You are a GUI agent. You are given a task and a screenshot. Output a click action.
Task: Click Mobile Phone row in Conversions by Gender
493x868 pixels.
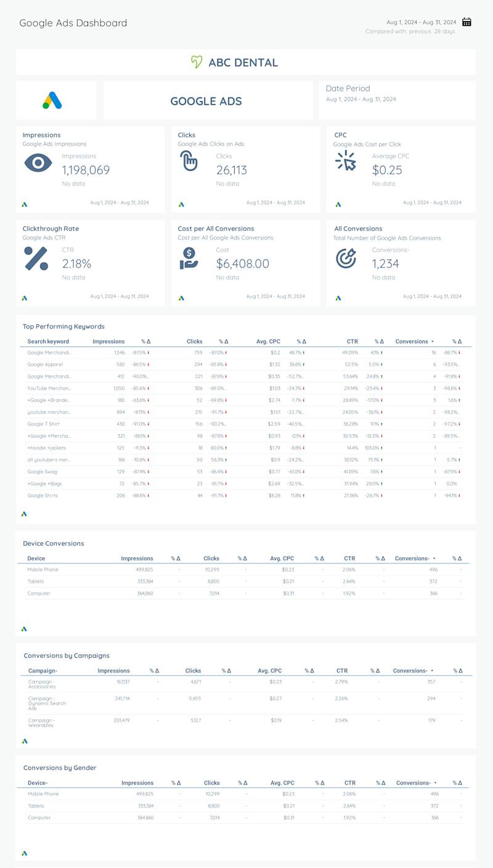[x=244, y=794]
